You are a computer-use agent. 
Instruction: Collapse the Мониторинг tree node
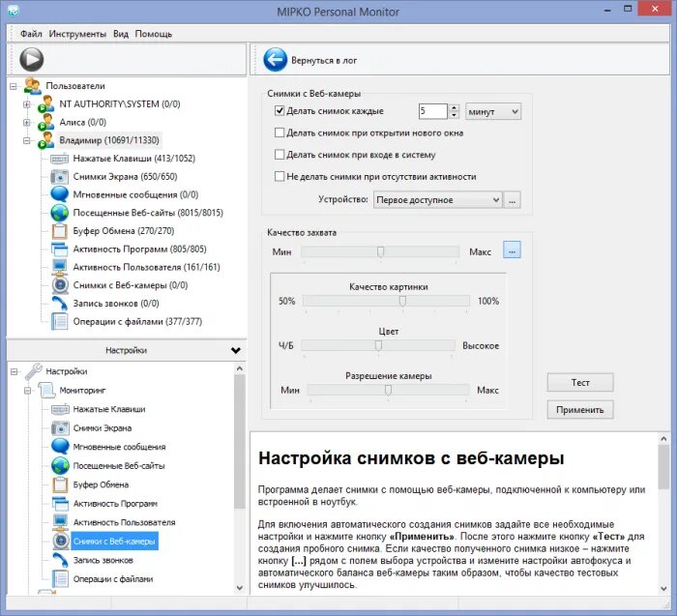(27, 391)
